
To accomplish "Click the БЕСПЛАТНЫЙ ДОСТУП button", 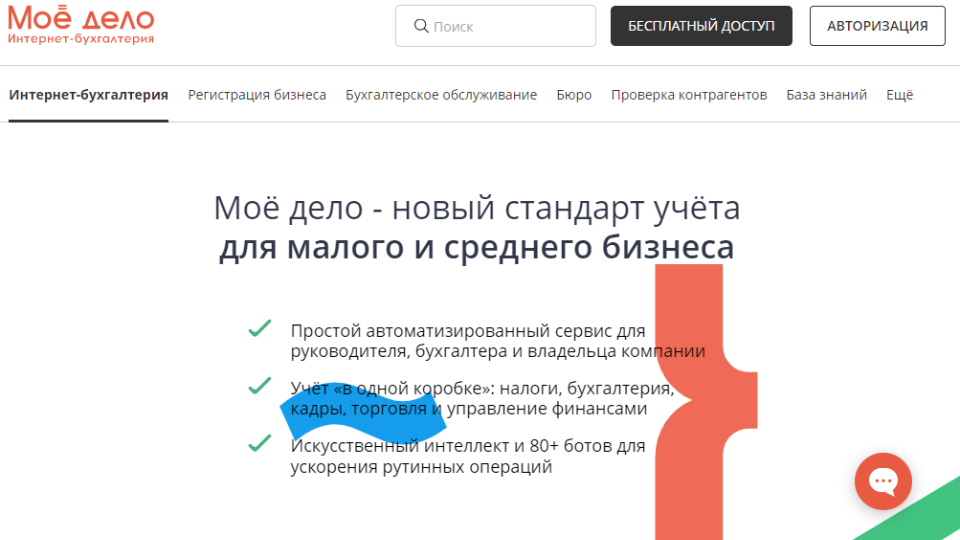I will pos(701,26).
